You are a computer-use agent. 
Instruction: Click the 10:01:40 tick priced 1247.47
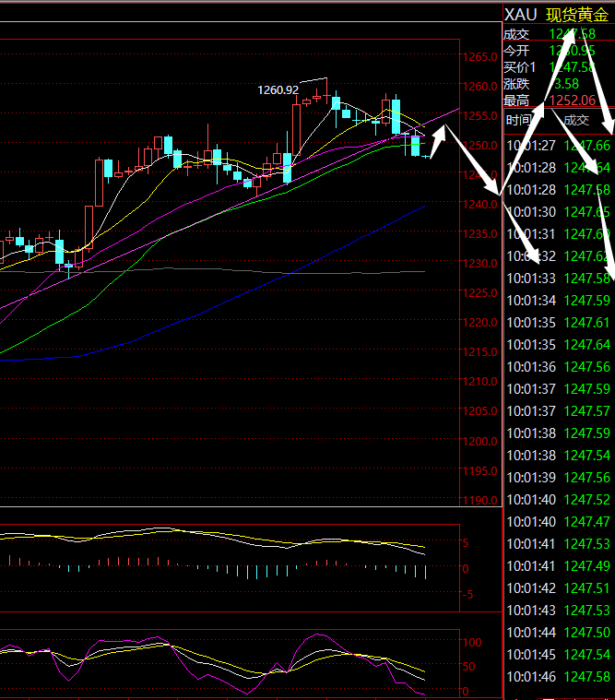559,522
